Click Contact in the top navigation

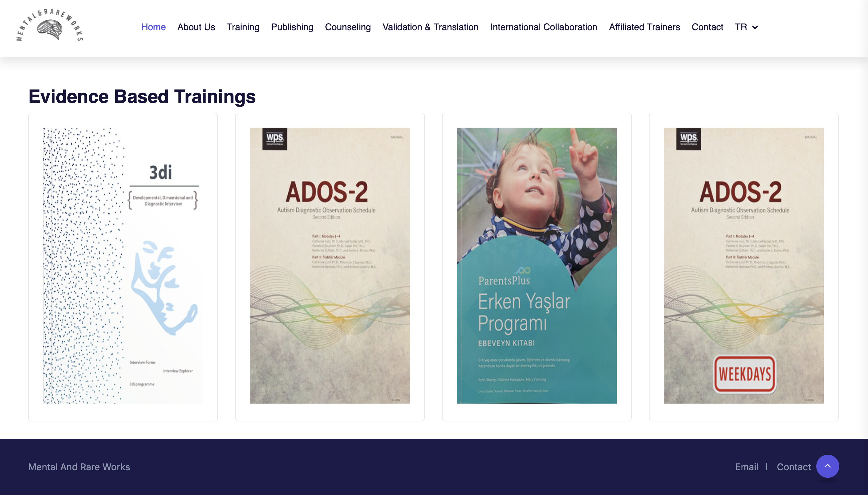[x=707, y=27]
